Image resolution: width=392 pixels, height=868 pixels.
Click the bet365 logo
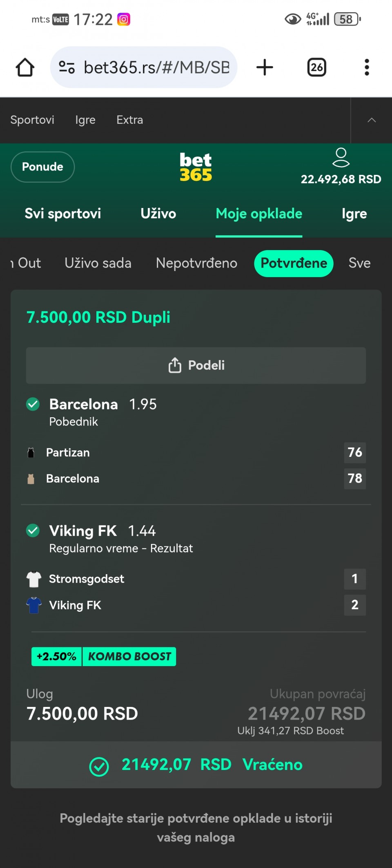(x=196, y=167)
